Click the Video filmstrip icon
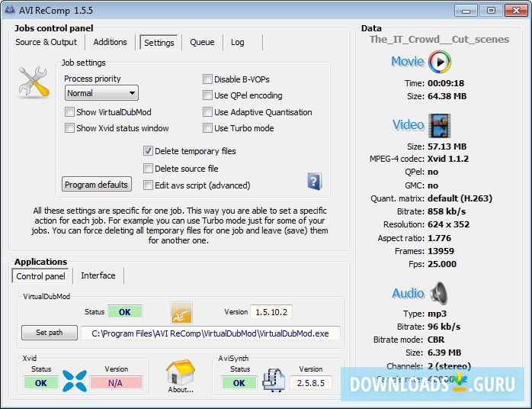This screenshot has height=409, width=532. click(x=440, y=125)
